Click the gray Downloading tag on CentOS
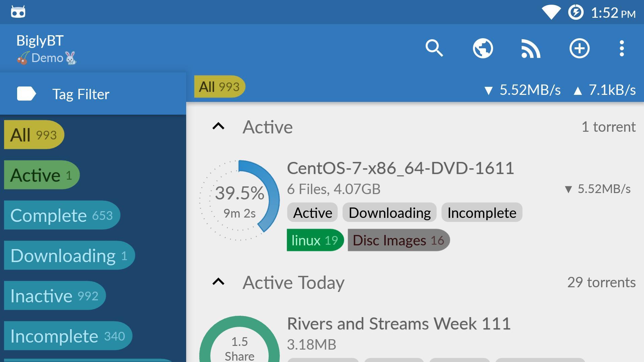Viewport: 644px width, 362px height. pos(389,213)
